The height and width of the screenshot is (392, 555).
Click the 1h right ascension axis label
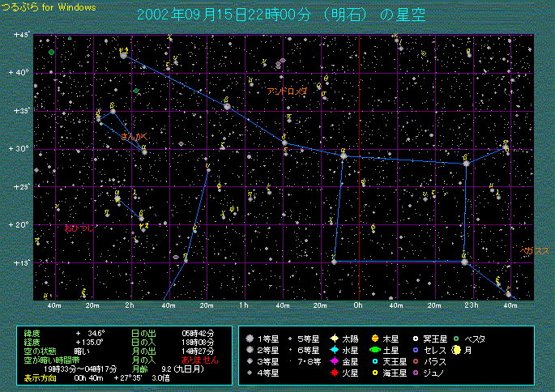(245, 305)
